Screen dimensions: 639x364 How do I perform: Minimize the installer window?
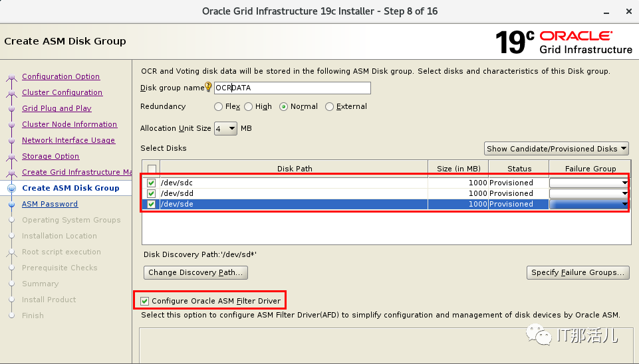[x=606, y=12]
